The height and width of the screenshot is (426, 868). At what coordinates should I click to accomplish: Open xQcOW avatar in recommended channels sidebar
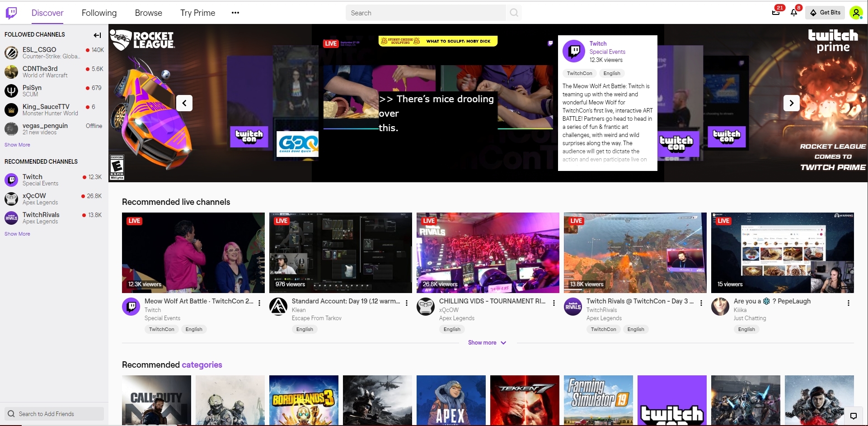pyautogui.click(x=11, y=199)
